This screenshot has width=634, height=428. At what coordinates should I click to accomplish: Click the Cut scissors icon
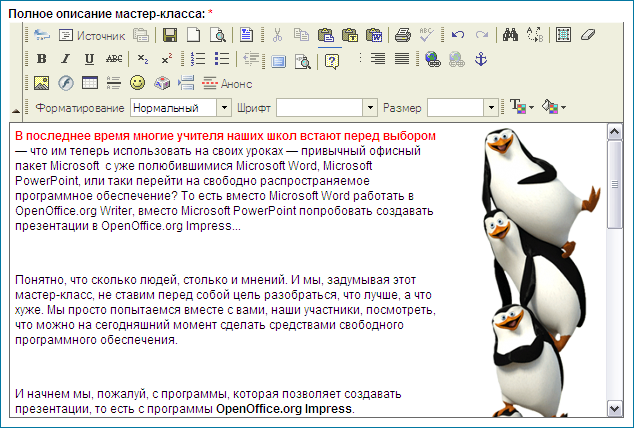pos(277,35)
